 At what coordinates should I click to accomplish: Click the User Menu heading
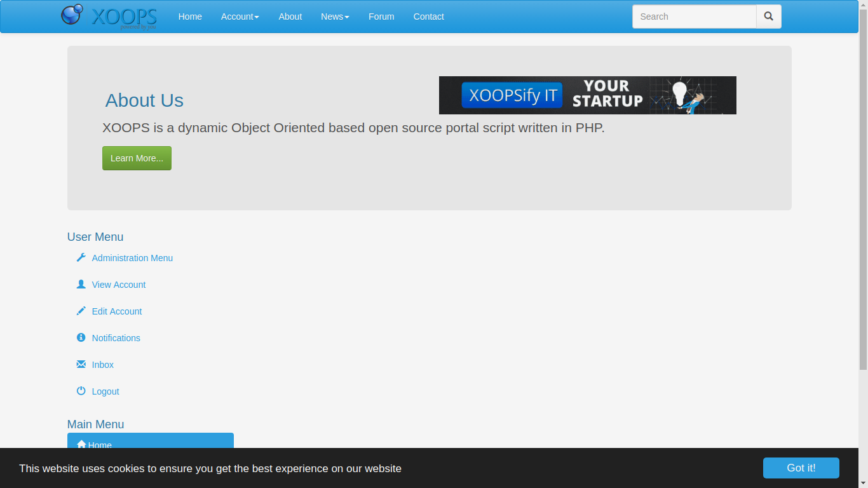(95, 237)
